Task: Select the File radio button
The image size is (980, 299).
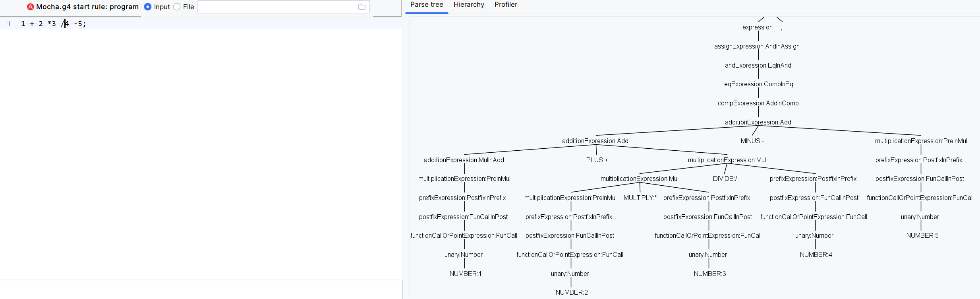Action: point(177,7)
